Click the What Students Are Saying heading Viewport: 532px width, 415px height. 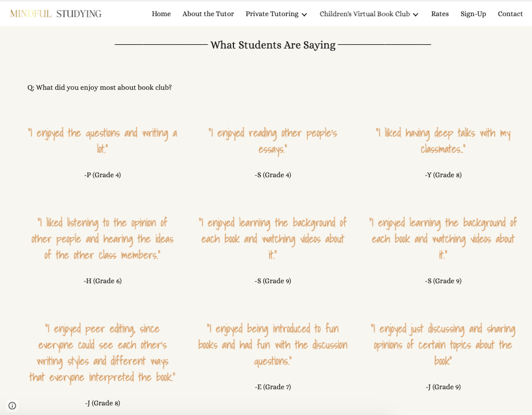273,45
